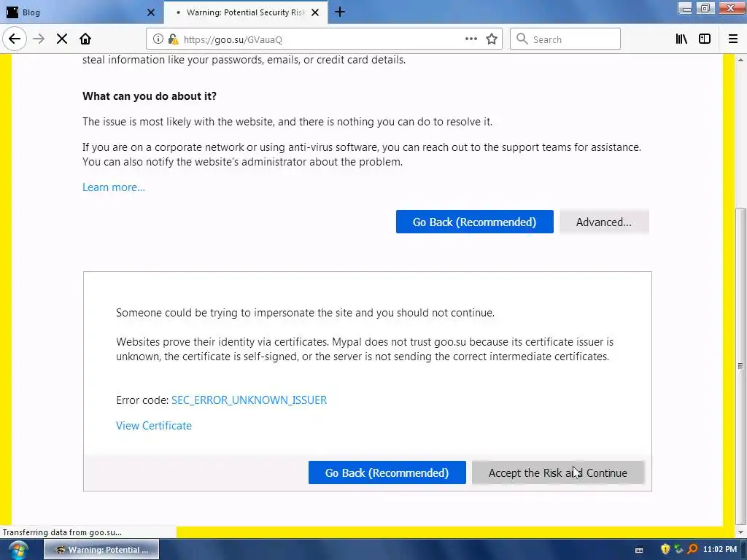Click the padlock warning icon in address bar
The image size is (747, 560).
(x=173, y=39)
